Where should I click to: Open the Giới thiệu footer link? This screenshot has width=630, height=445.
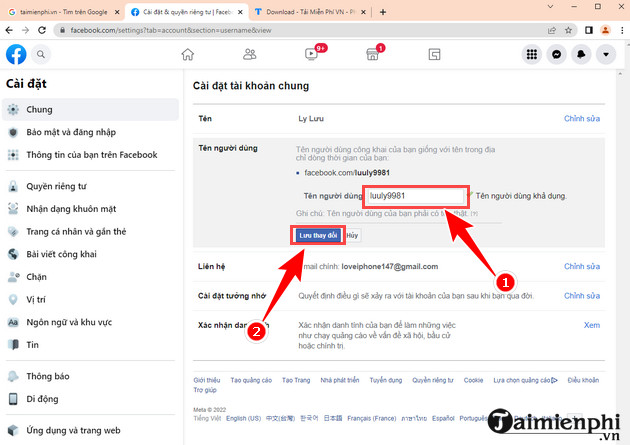(207, 380)
